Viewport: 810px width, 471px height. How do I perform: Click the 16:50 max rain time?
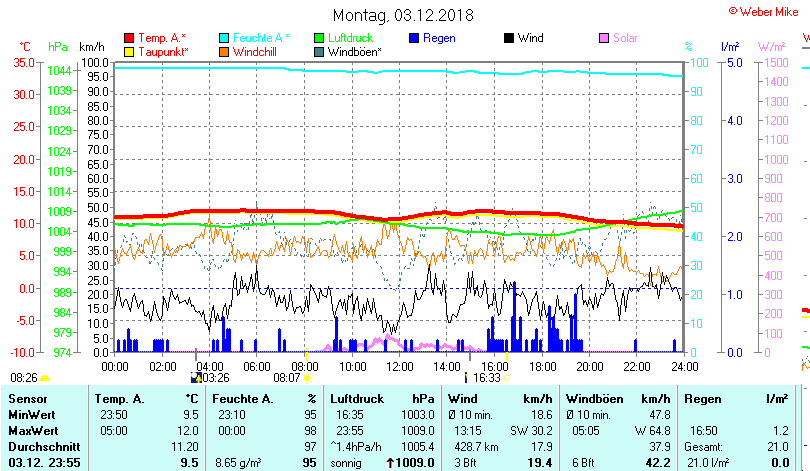coord(704,431)
